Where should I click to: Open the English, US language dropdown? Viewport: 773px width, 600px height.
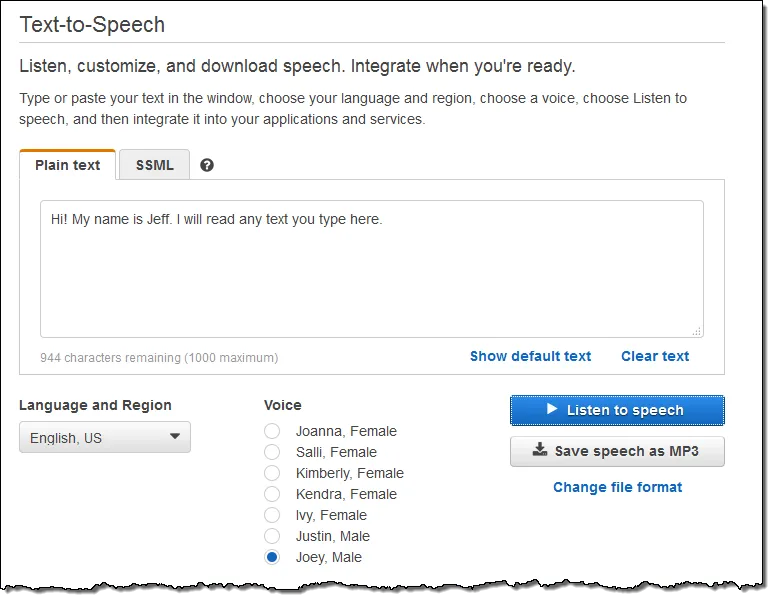[x=105, y=437]
